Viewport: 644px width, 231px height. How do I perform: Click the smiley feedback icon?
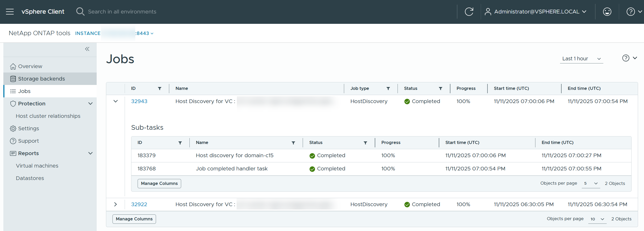[x=607, y=12]
